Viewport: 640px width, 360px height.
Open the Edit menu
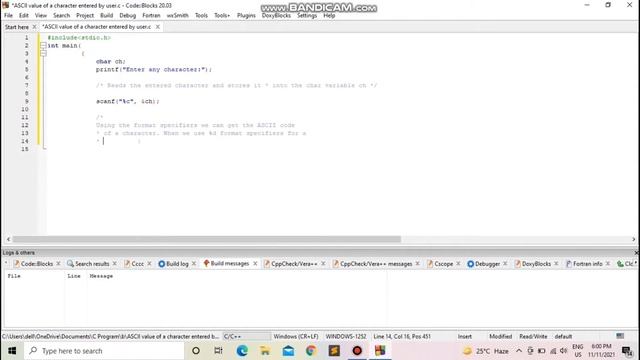[x=24, y=16]
